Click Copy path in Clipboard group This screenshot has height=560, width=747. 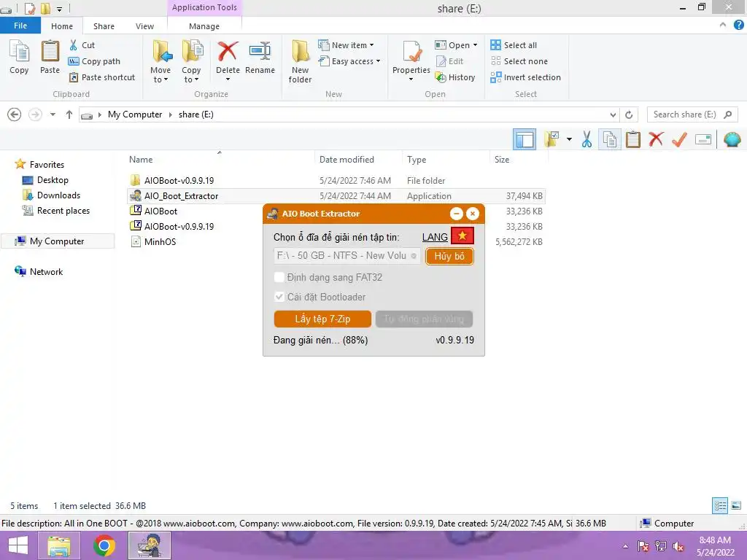coord(94,61)
